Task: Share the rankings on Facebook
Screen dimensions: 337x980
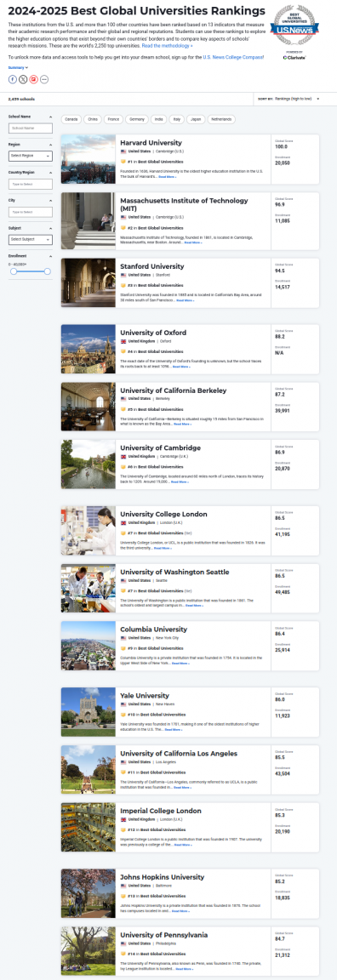Action: pyautogui.click(x=13, y=79)
